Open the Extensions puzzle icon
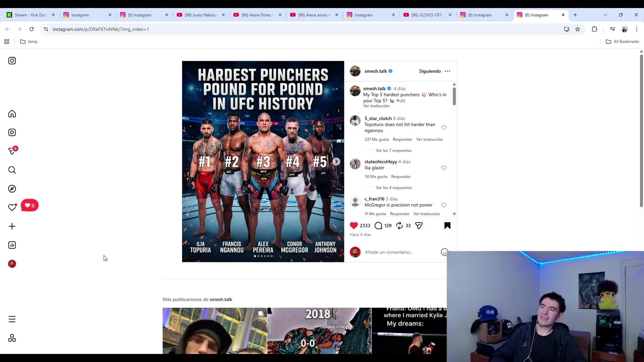Image resolution: width=644 pixels, height=362 pixels. pyautogui.click(x=594, y=29)
